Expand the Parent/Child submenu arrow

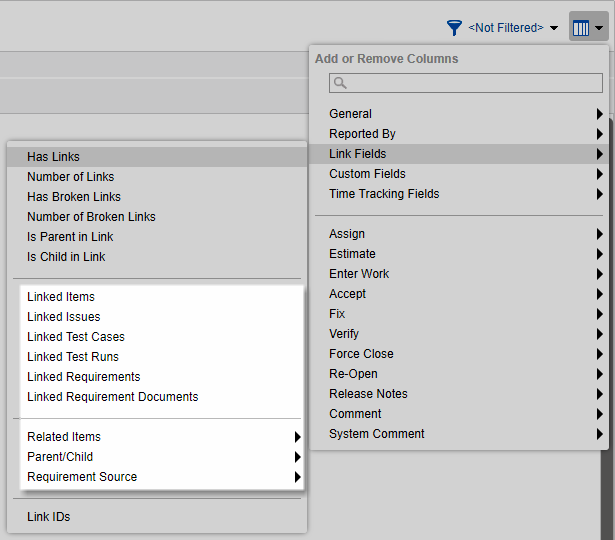coord(297,457)
